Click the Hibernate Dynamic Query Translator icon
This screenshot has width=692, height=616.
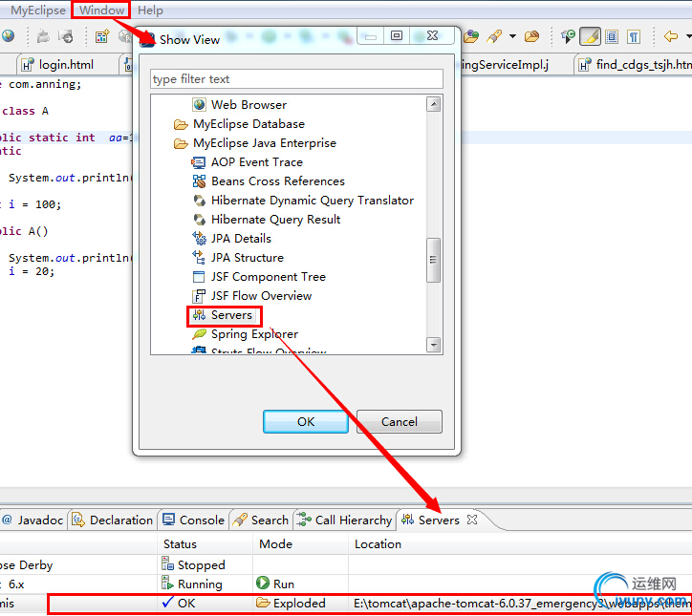point(200,201)
